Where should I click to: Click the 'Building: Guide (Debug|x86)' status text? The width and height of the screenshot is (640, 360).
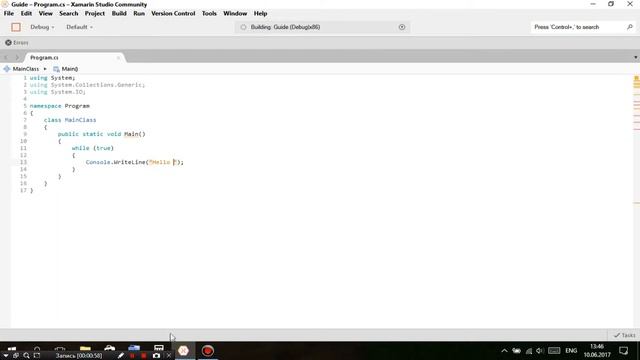285,27
